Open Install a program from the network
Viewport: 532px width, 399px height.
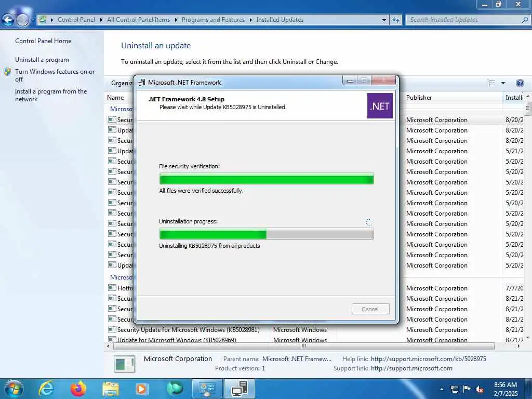[51, 96]
